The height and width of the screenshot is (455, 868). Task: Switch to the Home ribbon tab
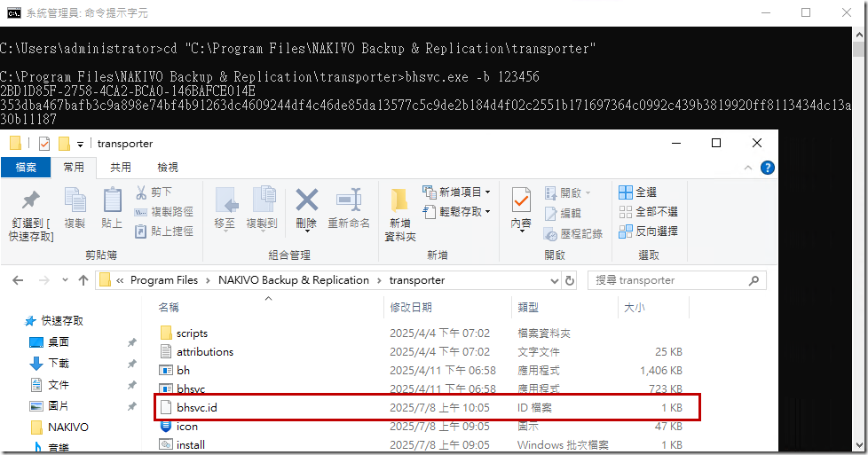(74, 167)
